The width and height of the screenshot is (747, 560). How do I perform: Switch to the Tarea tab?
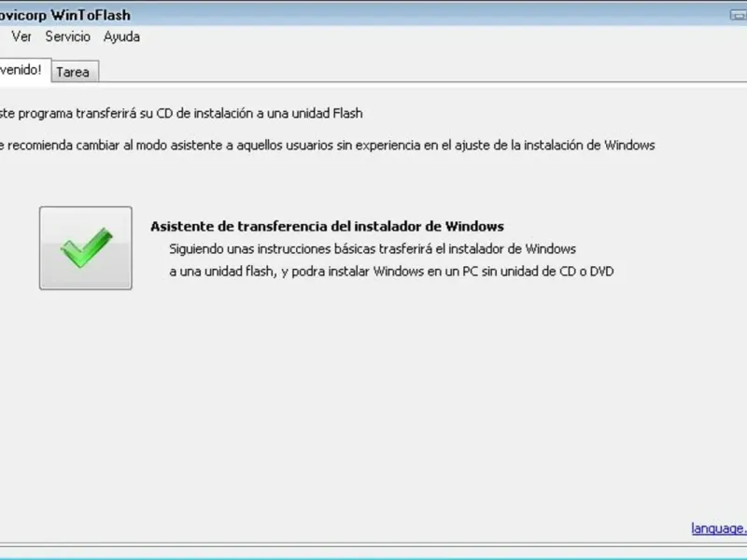pyautogui.click(x=73, y=72)
